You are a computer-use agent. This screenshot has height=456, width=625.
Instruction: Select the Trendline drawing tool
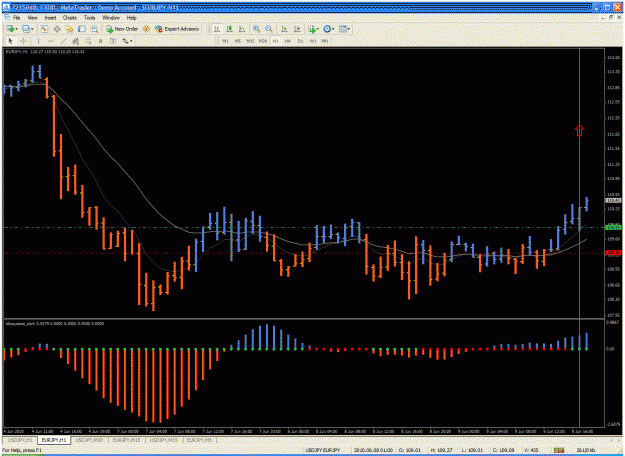63,41
